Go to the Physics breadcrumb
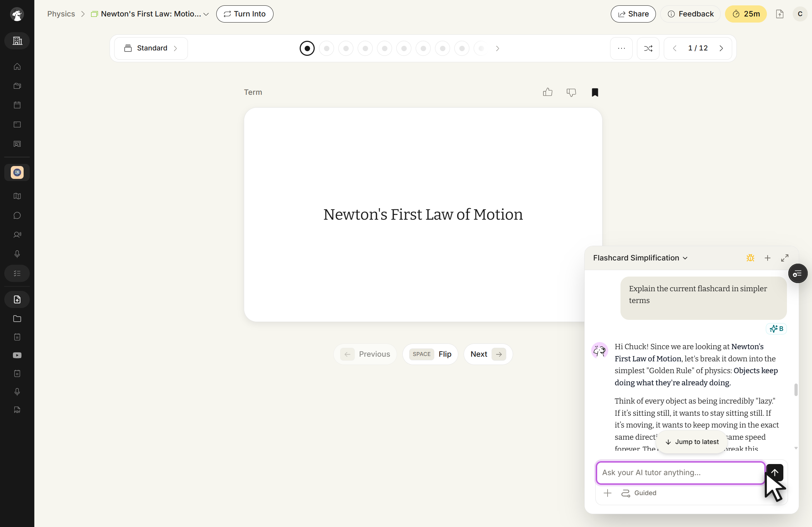This screenshot has height=527, width=812. coord(61,14)
